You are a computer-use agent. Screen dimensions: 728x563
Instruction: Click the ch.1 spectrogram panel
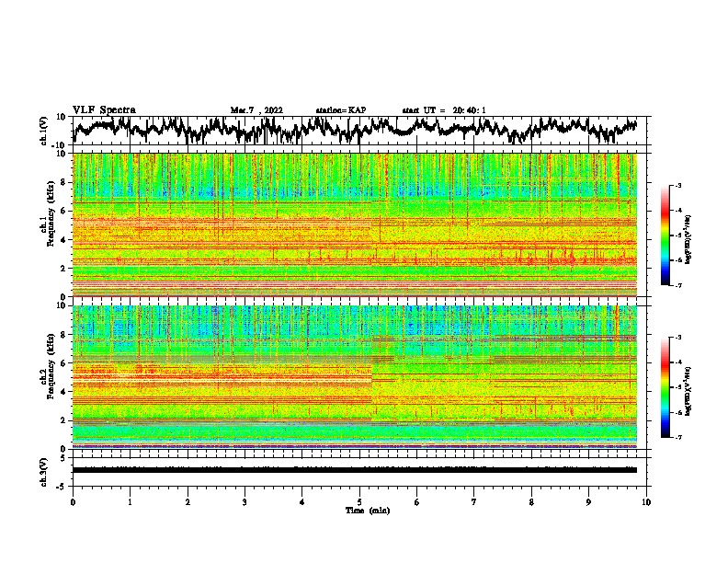[x=355, y=224]
